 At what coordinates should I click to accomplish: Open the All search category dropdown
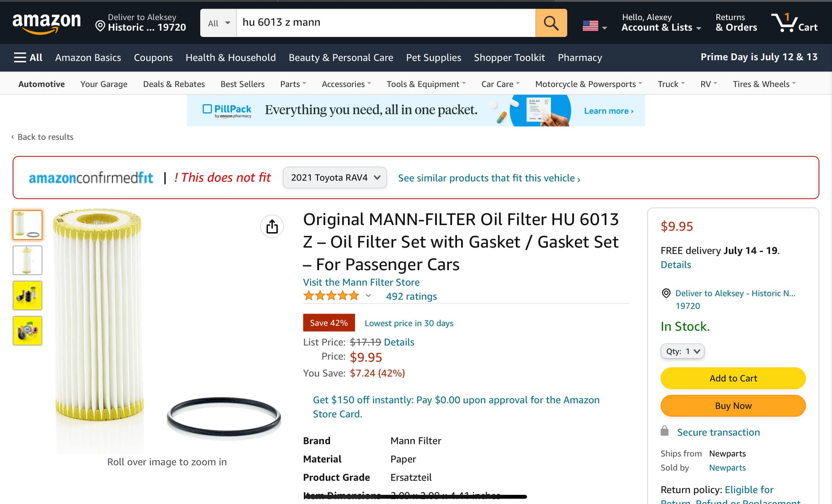pos(218,23)
